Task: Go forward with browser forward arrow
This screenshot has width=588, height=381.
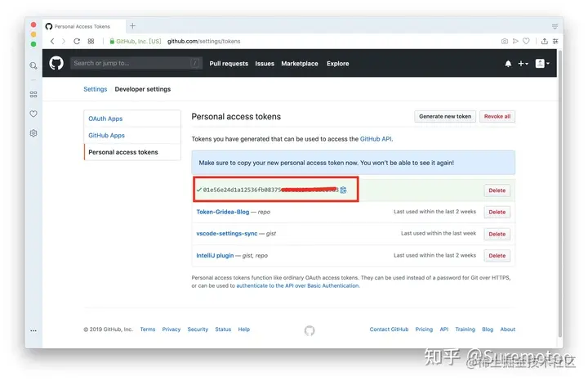Action: pos(64,42)
